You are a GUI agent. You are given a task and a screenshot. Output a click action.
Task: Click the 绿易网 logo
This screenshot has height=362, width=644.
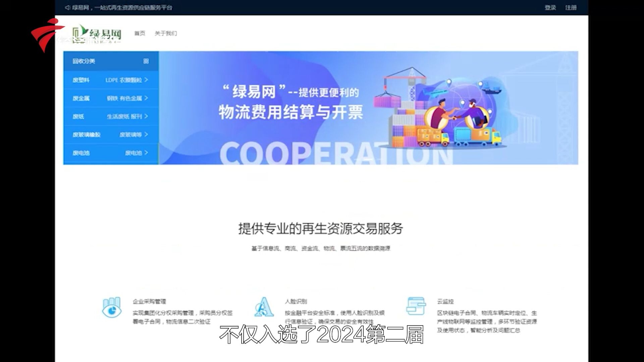pos(97,34)
